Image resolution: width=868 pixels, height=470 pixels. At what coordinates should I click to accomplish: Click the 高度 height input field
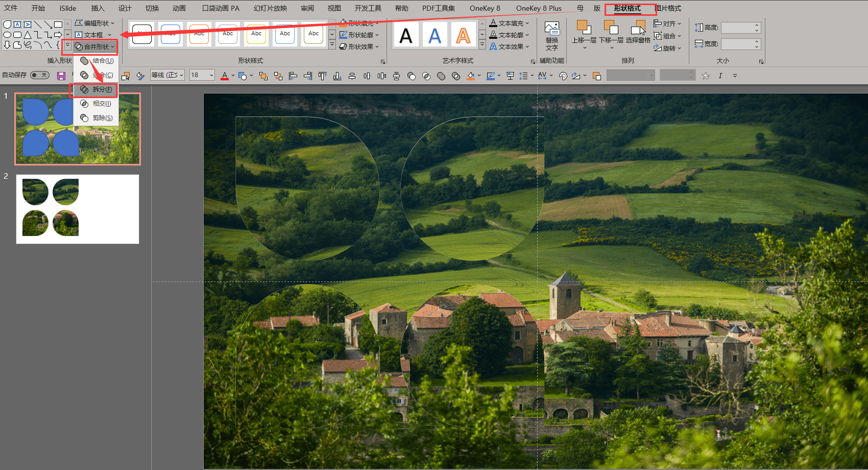point(741,28)
